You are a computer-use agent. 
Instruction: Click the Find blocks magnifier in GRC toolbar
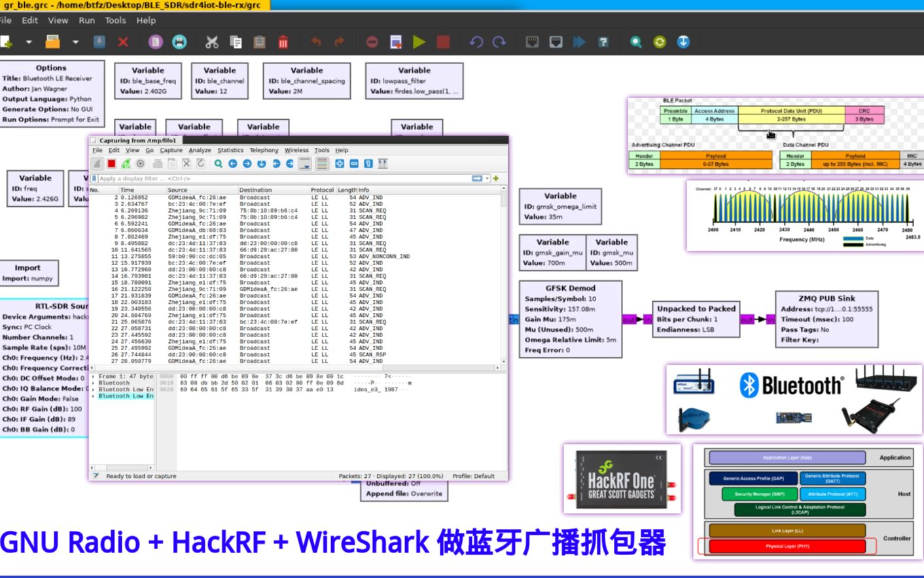(635, 42)
